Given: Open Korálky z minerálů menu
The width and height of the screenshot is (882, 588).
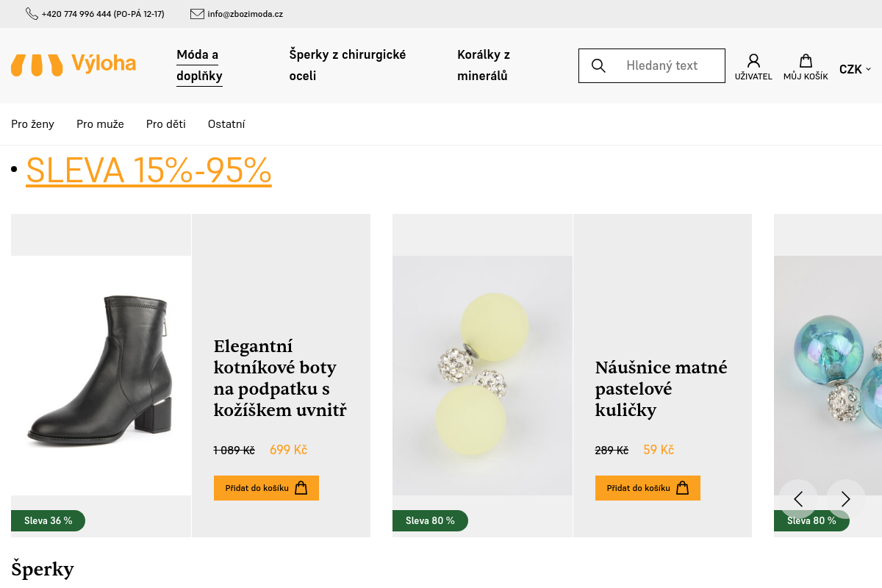Looking at the screenshot, I should pyautogui.click(x=484, y=65).
